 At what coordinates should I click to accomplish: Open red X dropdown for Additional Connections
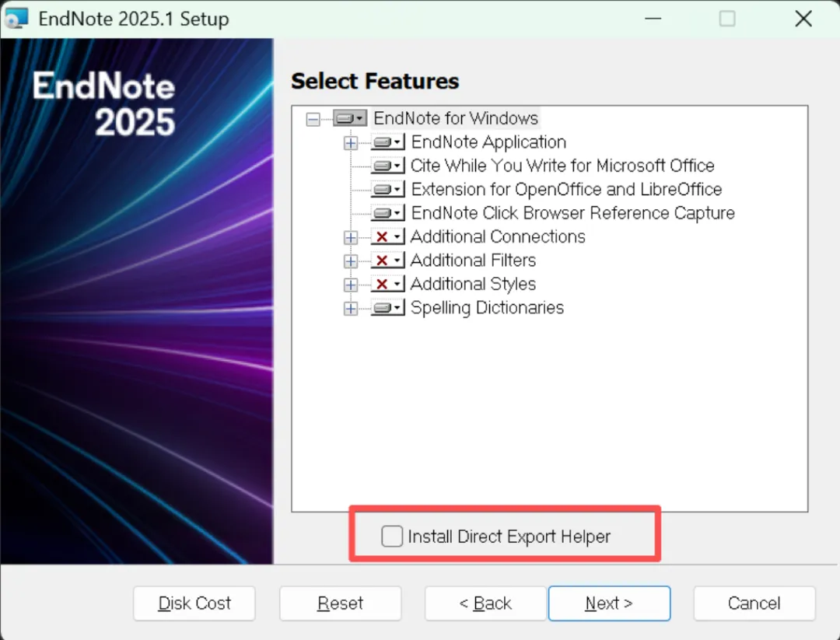coord(388,236)
